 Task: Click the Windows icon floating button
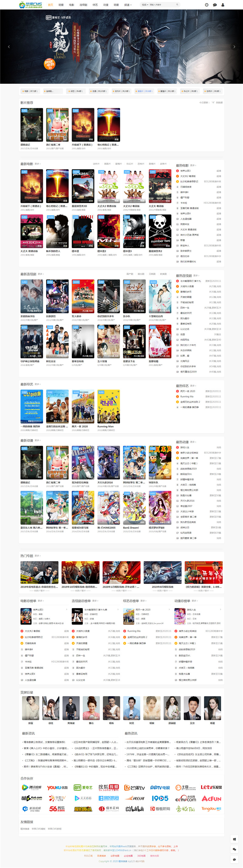tap(234, 839)
